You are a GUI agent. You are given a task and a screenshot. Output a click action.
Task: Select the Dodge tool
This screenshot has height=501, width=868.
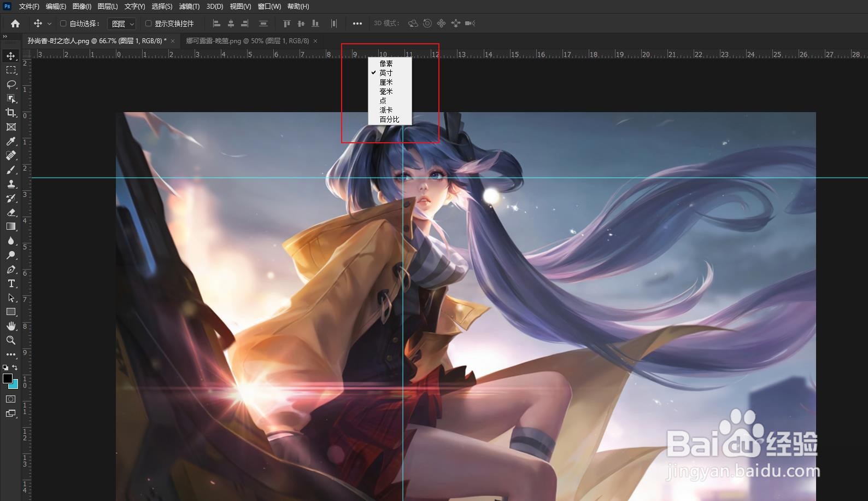tap(11, 255)
